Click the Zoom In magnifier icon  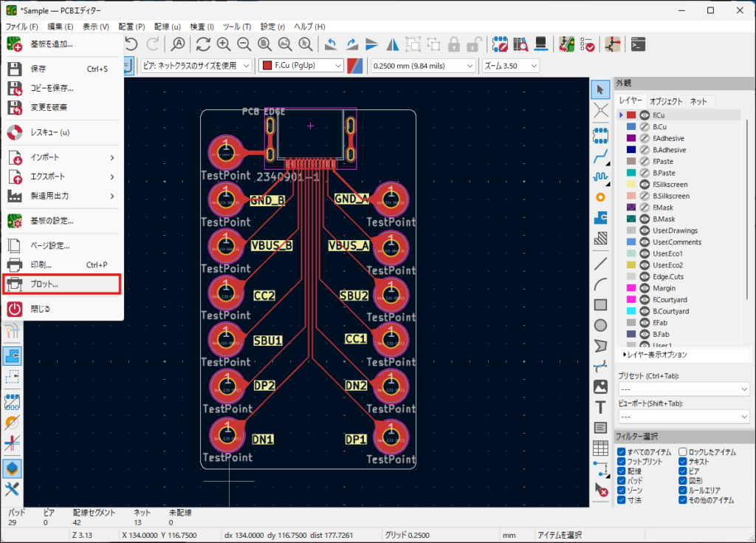(224, 44)
